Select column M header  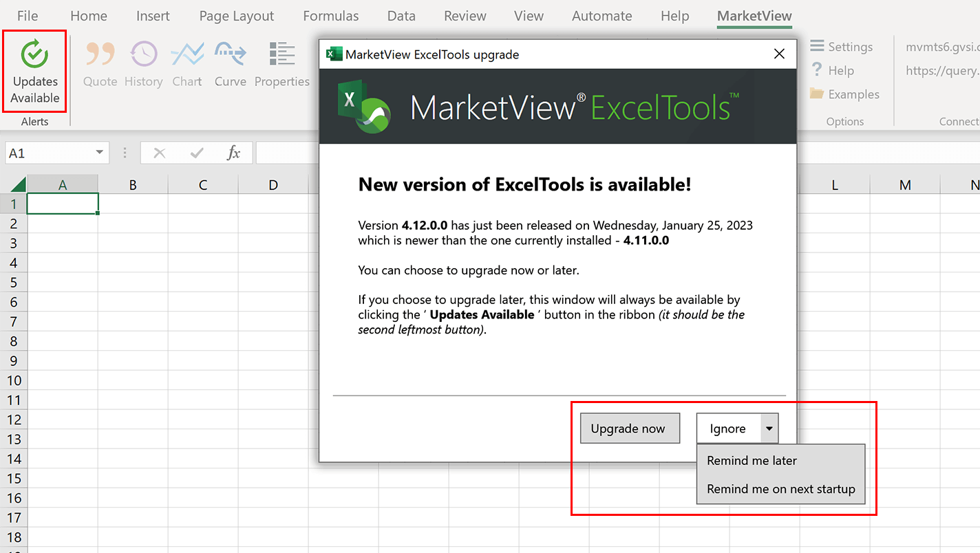(905, 184)
